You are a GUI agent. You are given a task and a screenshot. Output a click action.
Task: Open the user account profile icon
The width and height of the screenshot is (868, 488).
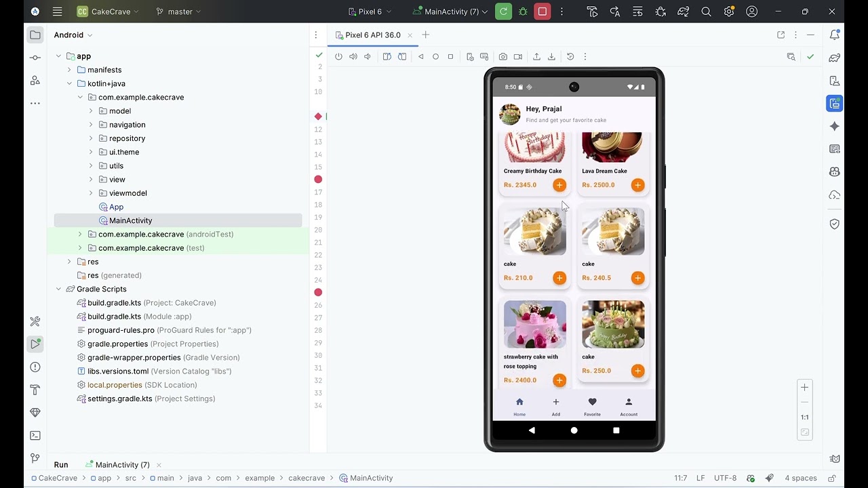tap(751, 12)
